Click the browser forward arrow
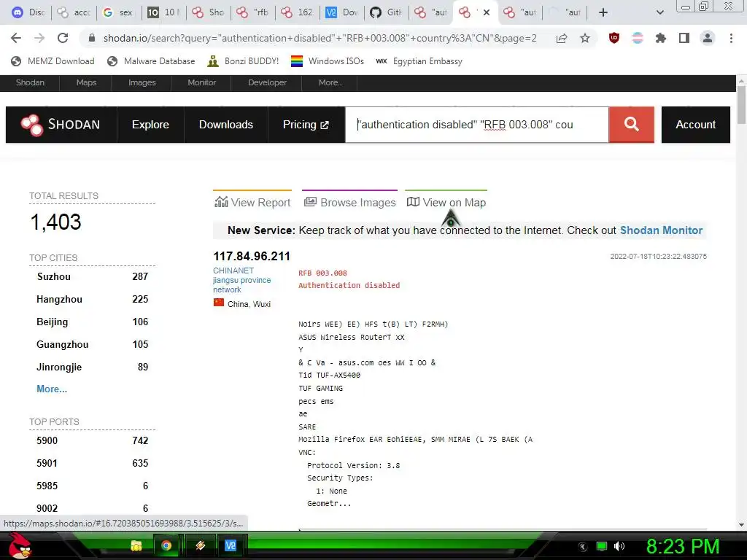The height and width of the screenshot is (560, 747). [39, 38]
